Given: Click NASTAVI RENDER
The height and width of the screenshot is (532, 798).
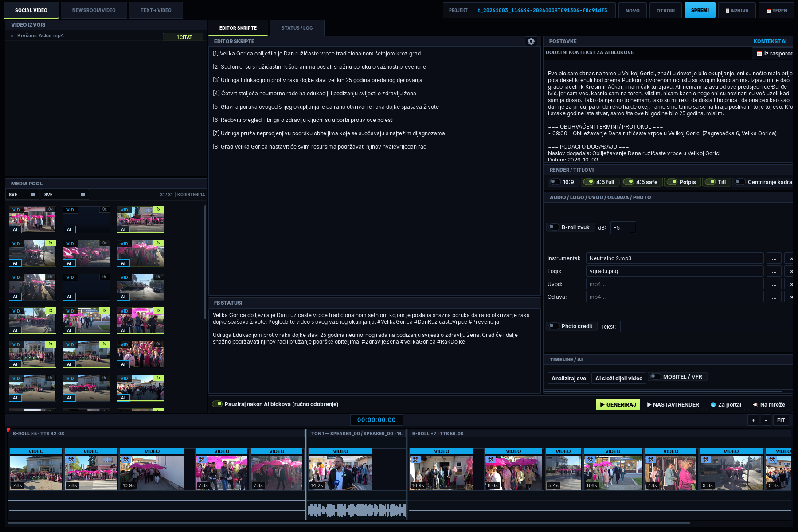Looking at the screenshot, I should coord(673,404).
